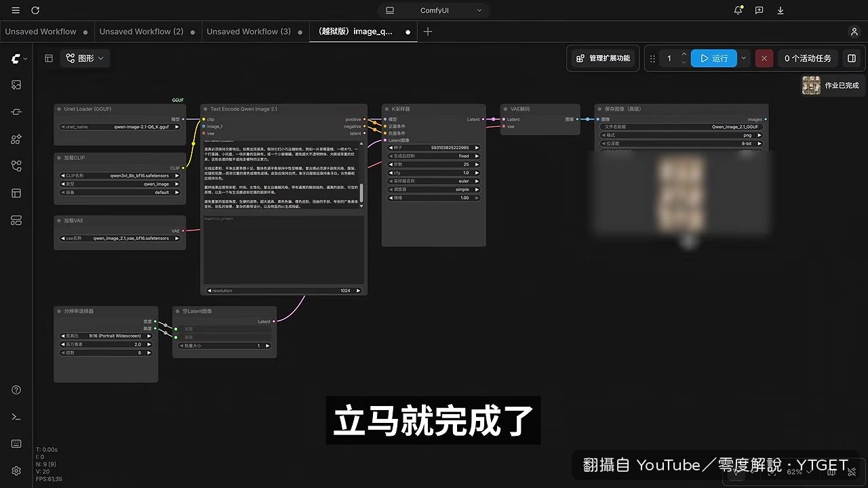Click the 运行 run button
Screen dimensions: 868x488
tap(713, 58)
